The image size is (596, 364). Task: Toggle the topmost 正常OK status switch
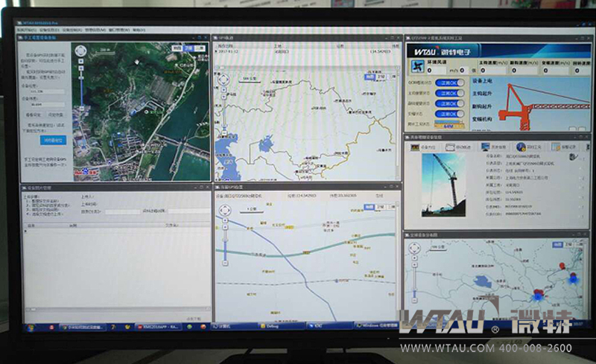tap(448, 82)
